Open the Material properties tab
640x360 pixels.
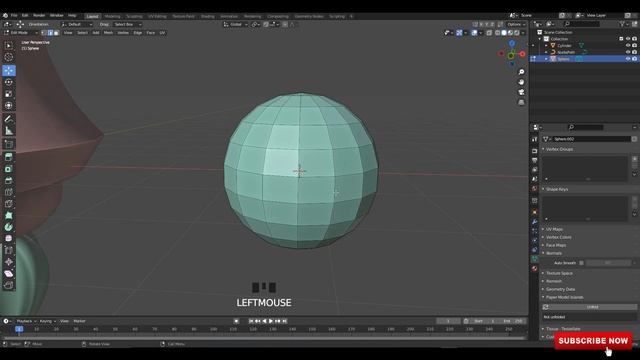pos(534,269)
